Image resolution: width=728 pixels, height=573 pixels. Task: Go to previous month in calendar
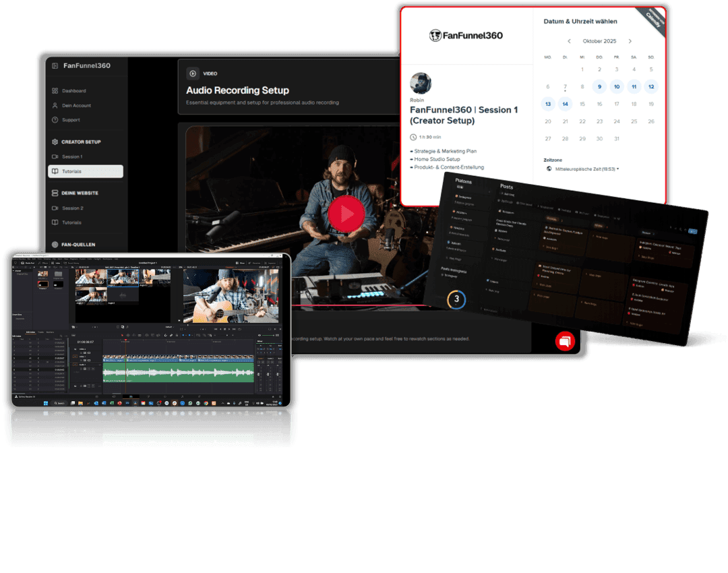click(569, 41)
